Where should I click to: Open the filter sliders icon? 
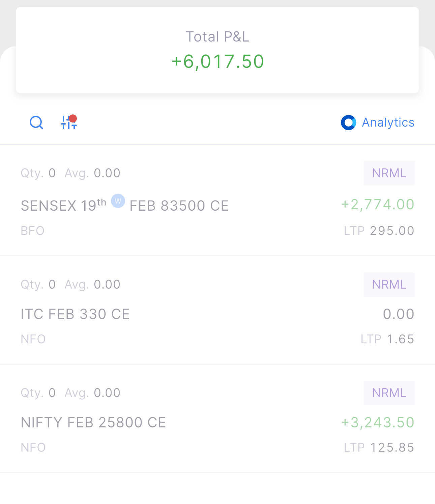(69, 123)
